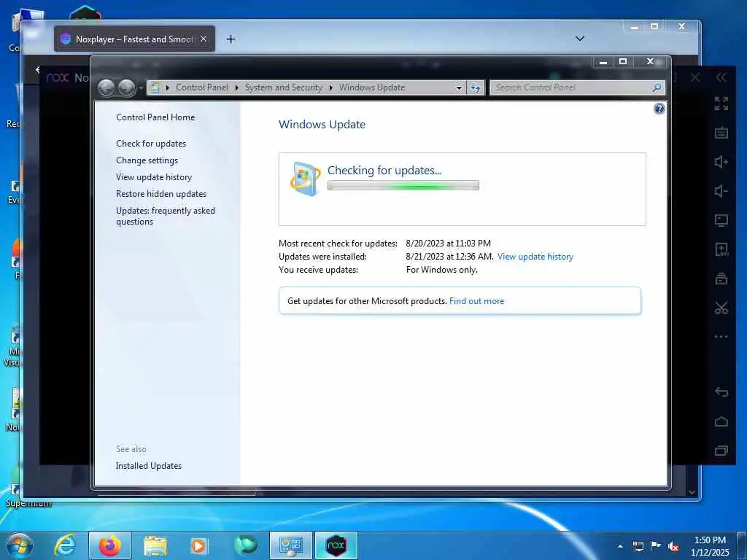The height and width of the screenshot is (560, 747).
Task: Click the Windows Update help icon
Action: coord(659,109)
